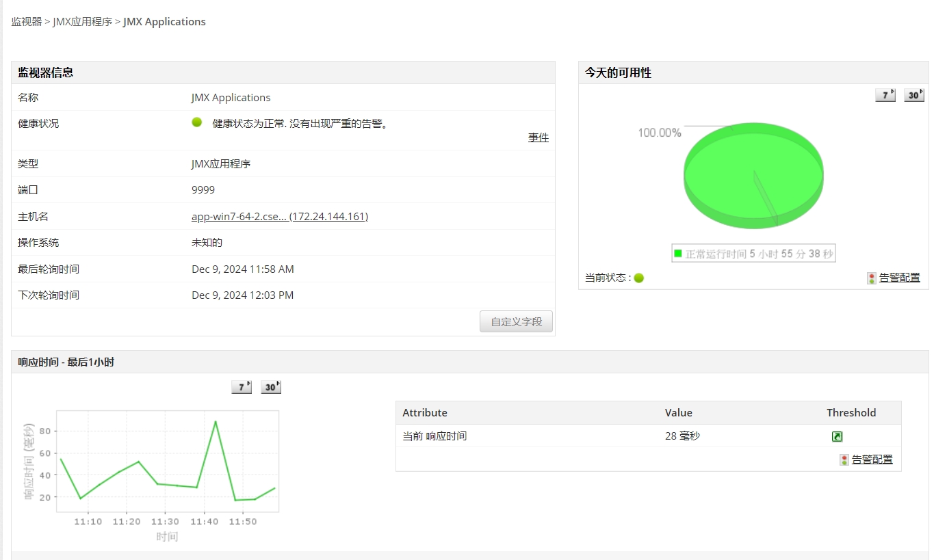
Task: Open 告警配置 link below Attribute table
Action: [872, 459]
